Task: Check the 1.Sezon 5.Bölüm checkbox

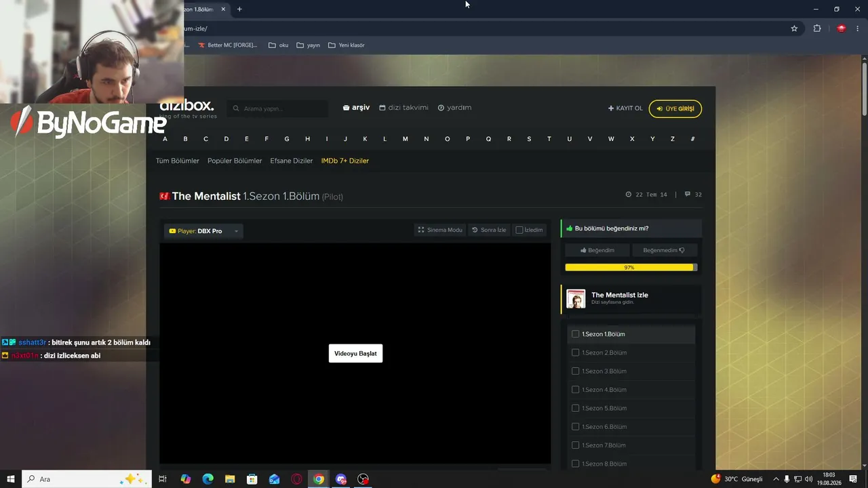Action: click(x=576, y=408)
